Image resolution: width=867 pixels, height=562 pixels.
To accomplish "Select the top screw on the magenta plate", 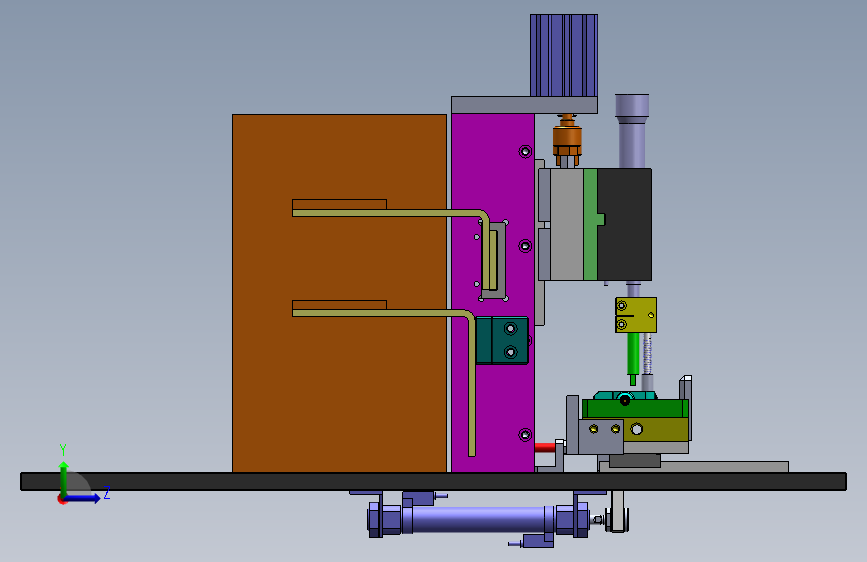I will click(525, 151).
